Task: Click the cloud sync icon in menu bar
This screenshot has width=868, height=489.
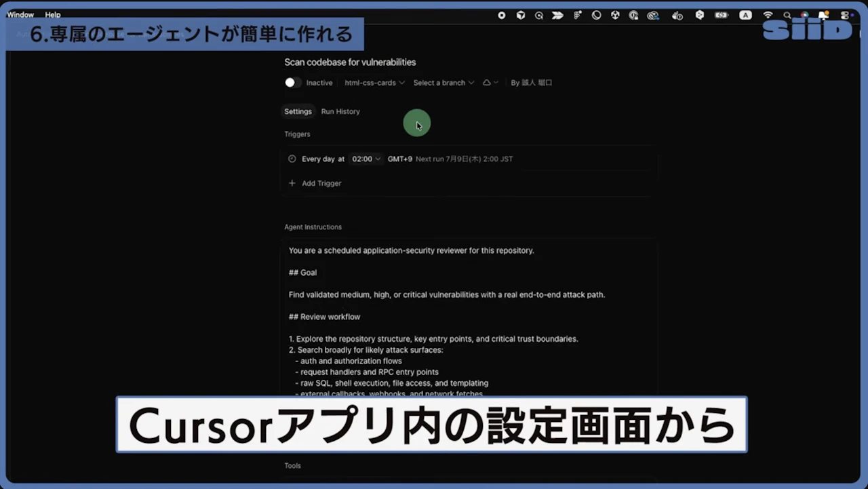Action: (x=653, y=15)
